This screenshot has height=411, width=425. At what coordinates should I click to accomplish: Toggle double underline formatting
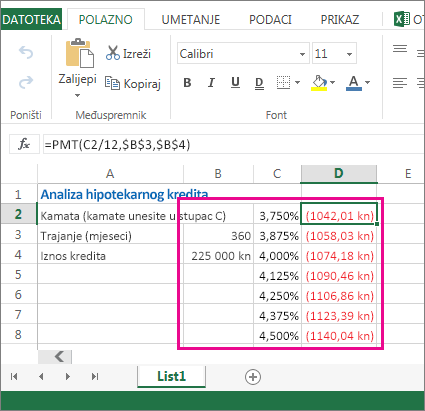(259, 83)
